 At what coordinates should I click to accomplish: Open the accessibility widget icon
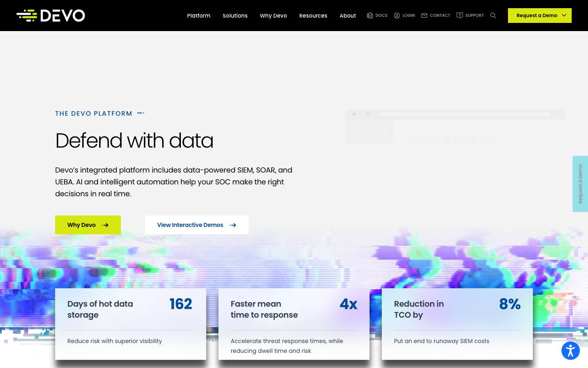[x=570, y=350]
